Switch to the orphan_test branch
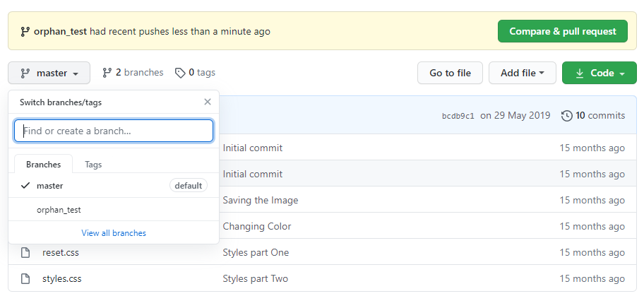This screenshot has height=296, width=644. tap(59, 209)
